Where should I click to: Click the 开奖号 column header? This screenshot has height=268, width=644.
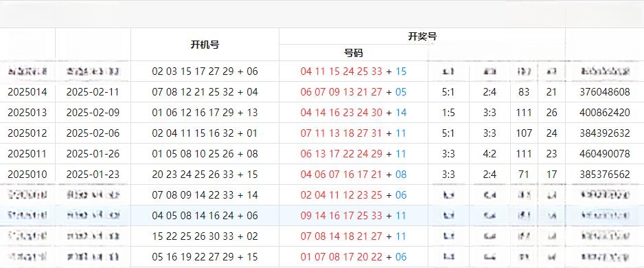click(x=422, y=36)
